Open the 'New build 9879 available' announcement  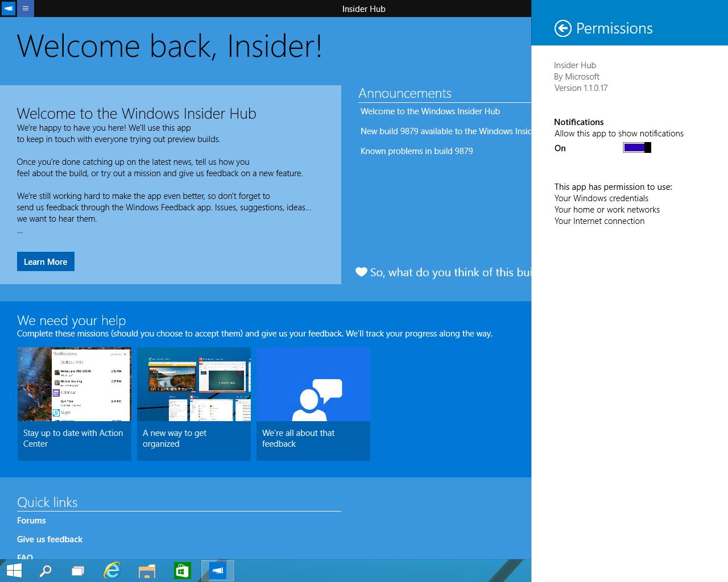click(x=446, y=131)
